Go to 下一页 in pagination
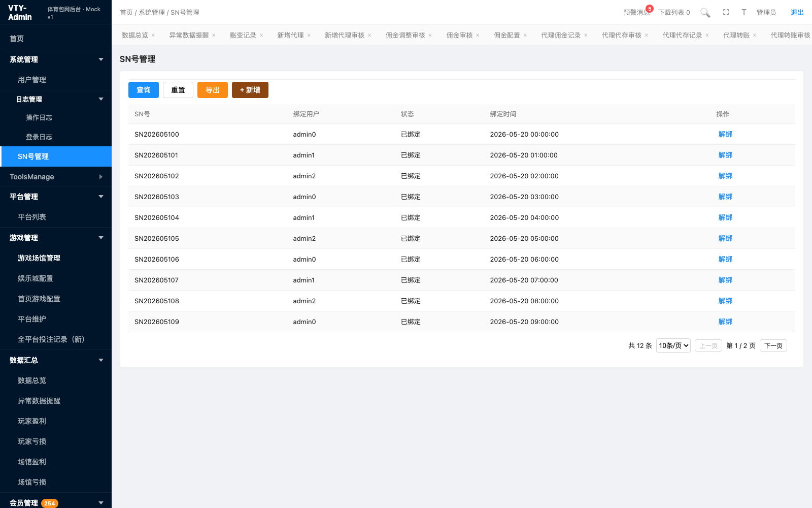The height and width of the screenshot is (508, 812). click(773, 345)
